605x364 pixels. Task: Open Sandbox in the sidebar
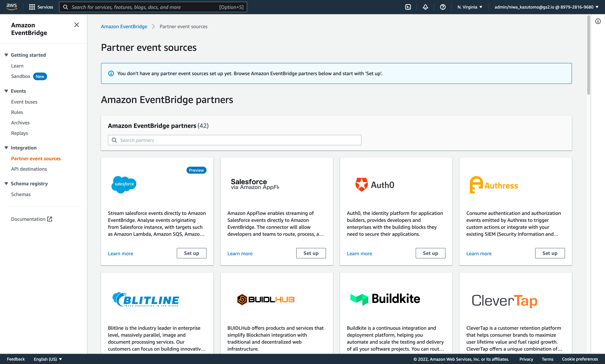click(21, 76)
